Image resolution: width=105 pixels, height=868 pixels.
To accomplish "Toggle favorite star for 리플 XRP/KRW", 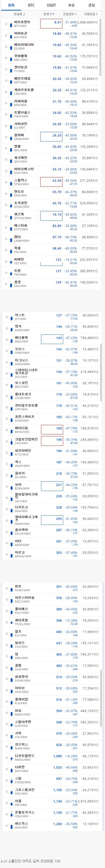I will coord(6,803).
